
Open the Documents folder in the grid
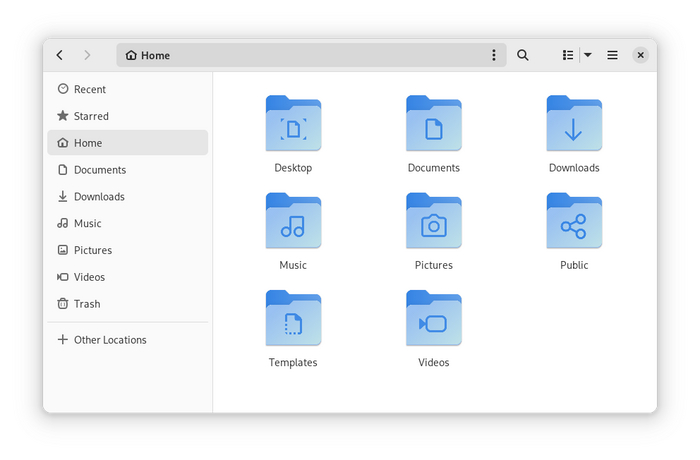(x=433, y=125)
